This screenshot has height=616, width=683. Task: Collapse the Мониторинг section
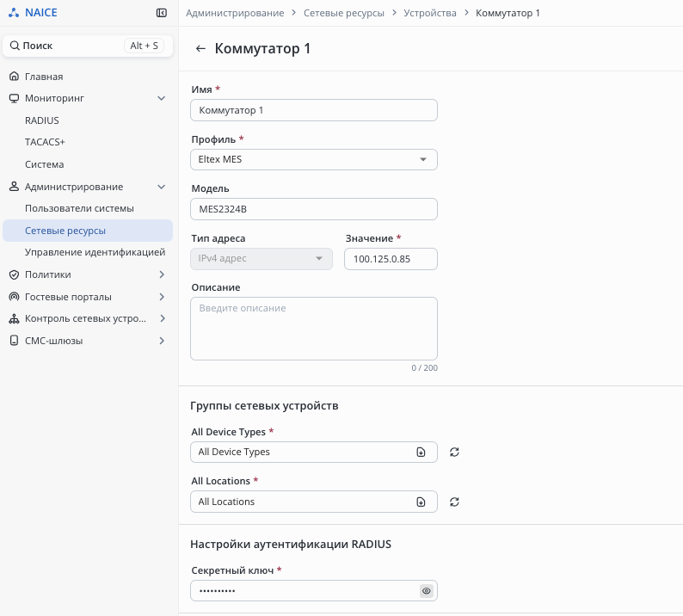[161, 98]
